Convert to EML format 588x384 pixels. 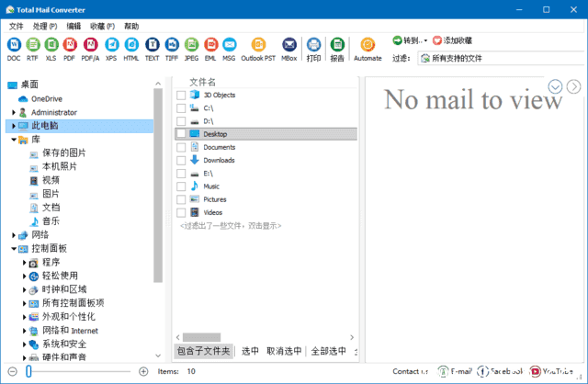pyautogui.click(x=210, y=49)
